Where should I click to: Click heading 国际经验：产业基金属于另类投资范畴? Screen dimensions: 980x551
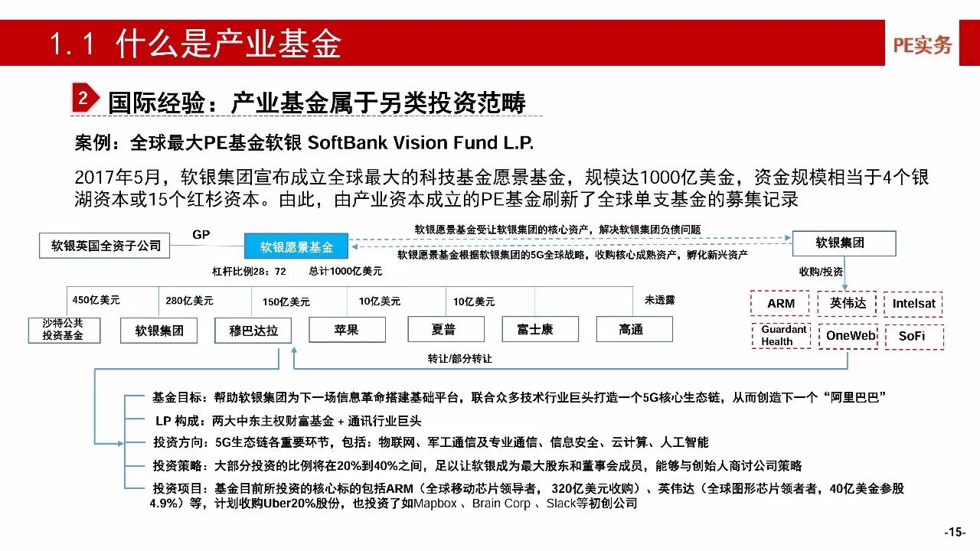tap(317, 102)
